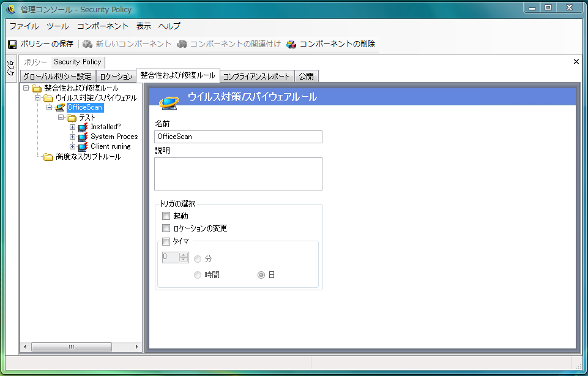The image size is (588, 376).
Task: Open the ファイル menu
Action: click(24, 26)
